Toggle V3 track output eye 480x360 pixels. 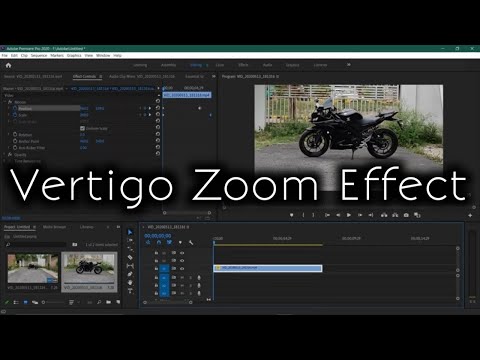point(182,253)
